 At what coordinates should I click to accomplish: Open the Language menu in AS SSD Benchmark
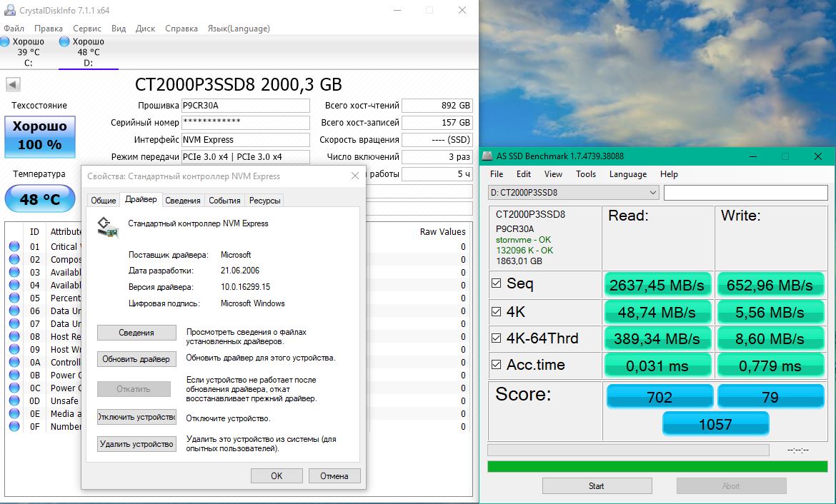click(x=627, y=173)
